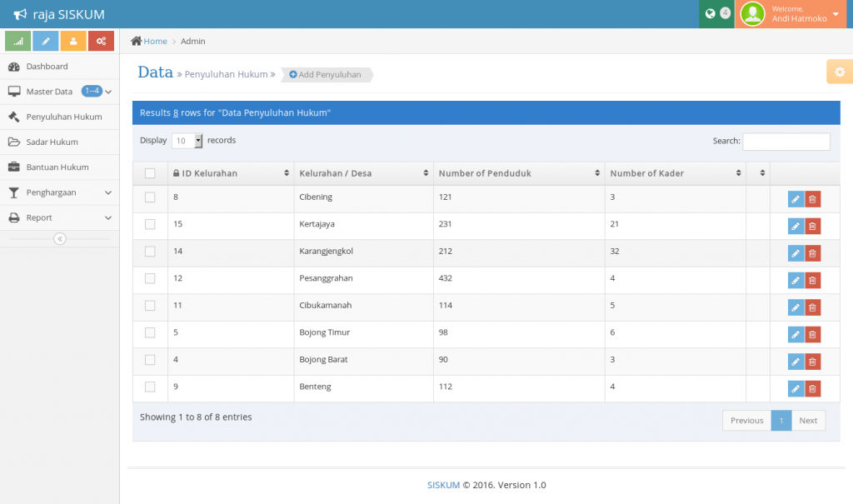Edit the Cibening row with pencil icon
Image resolution: width=853 pixels, height=504 pixels.
pos(796,199)
